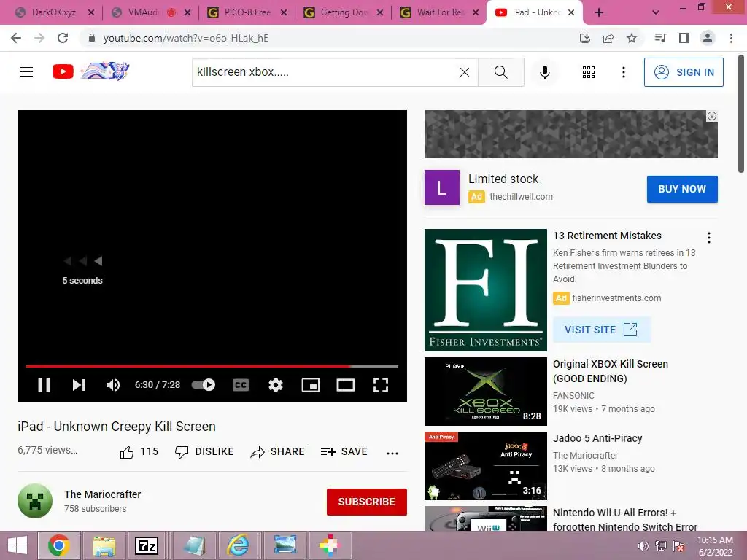Switch to theater mode
Viewport: 747px width, 560px height.
345,385
